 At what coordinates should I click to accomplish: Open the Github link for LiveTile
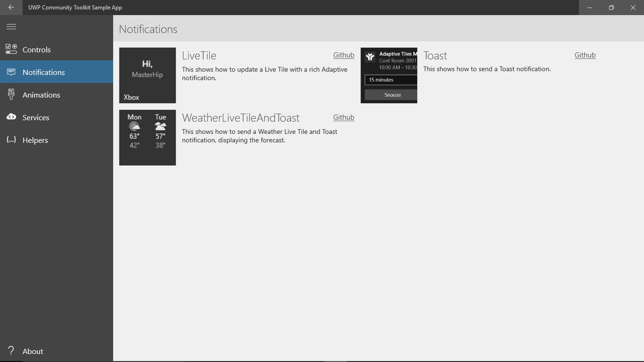click(x=343, y=55)
